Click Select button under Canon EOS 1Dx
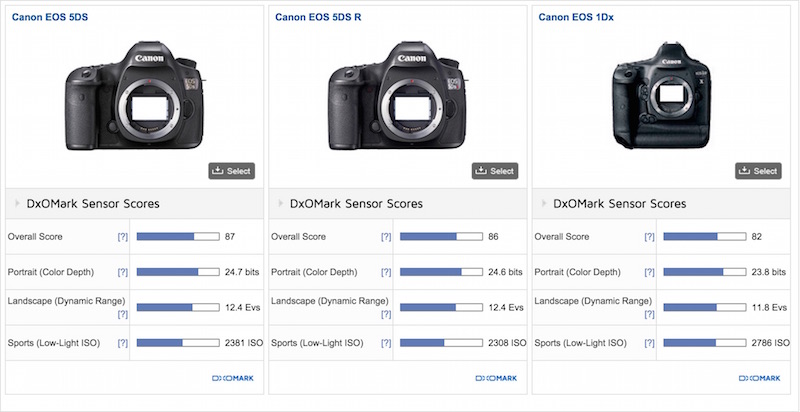The image size is (800, 412). coord(758,171)
